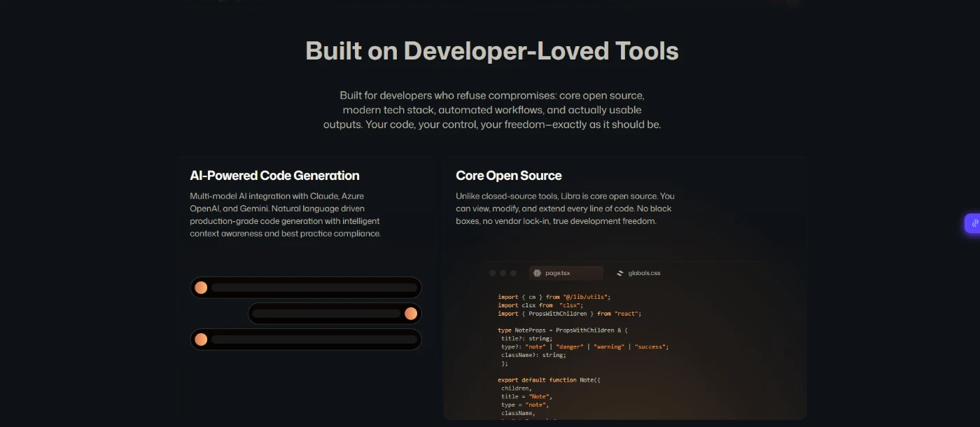The height and width of the screenshot is (427, 980).
Task: Click the Core Open Source description paragraph
Action: pyautogui.click(x=565, y=209)
